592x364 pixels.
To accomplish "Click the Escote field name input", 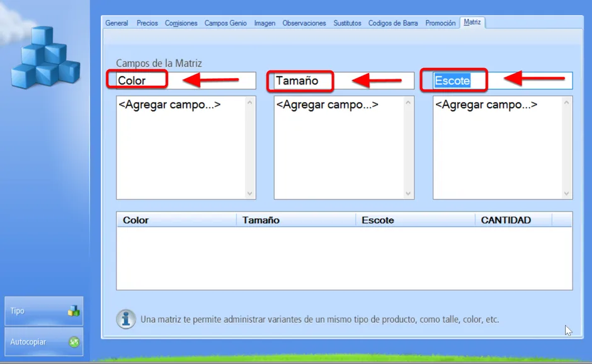I will [503, 81].
